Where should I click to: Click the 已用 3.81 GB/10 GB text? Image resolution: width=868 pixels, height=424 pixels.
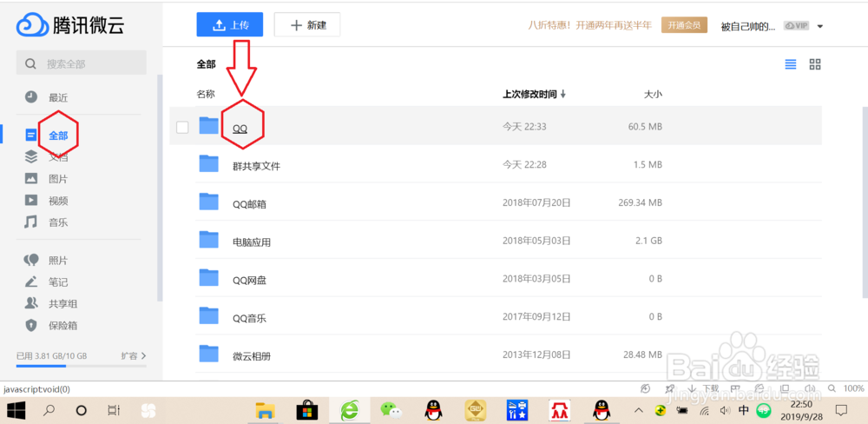click(x=51, y=356)
